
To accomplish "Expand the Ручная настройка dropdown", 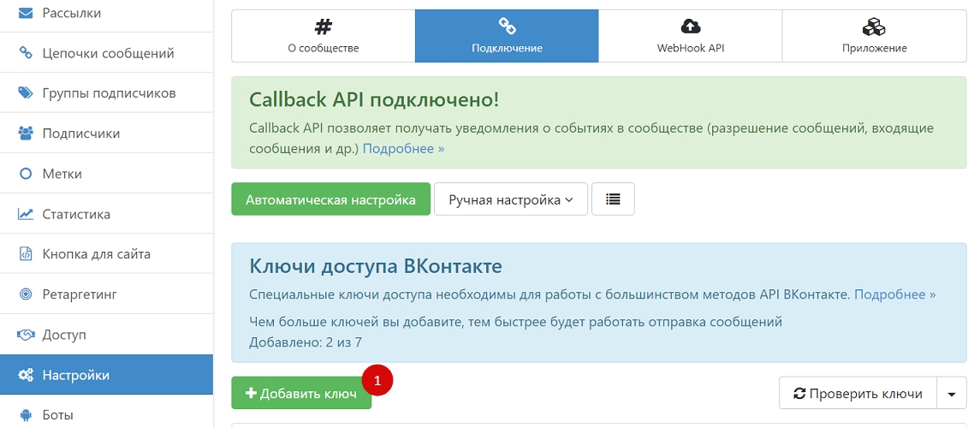I will [510, 199].
